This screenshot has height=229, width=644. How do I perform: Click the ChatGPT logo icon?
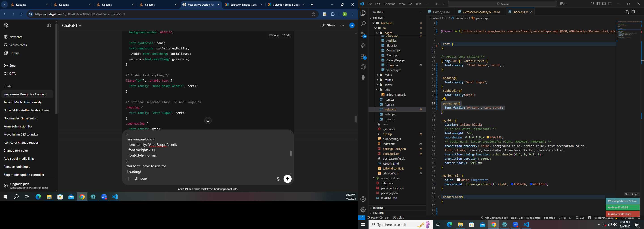coord(6,25)
